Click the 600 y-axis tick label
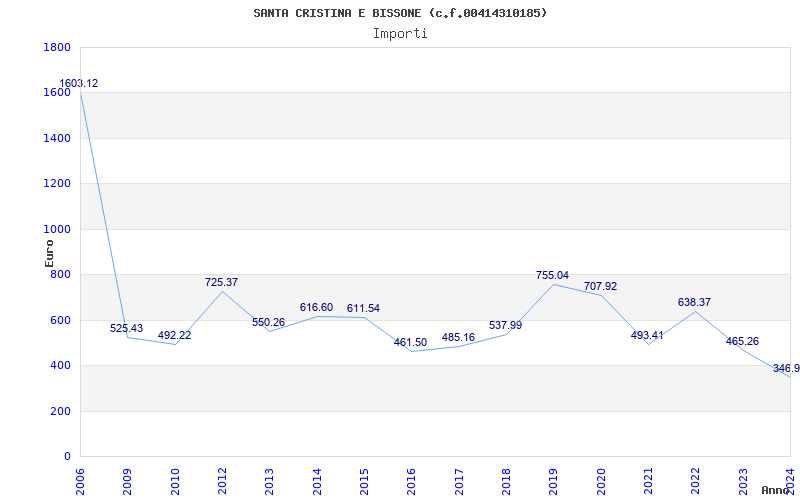 pos(61,320)
